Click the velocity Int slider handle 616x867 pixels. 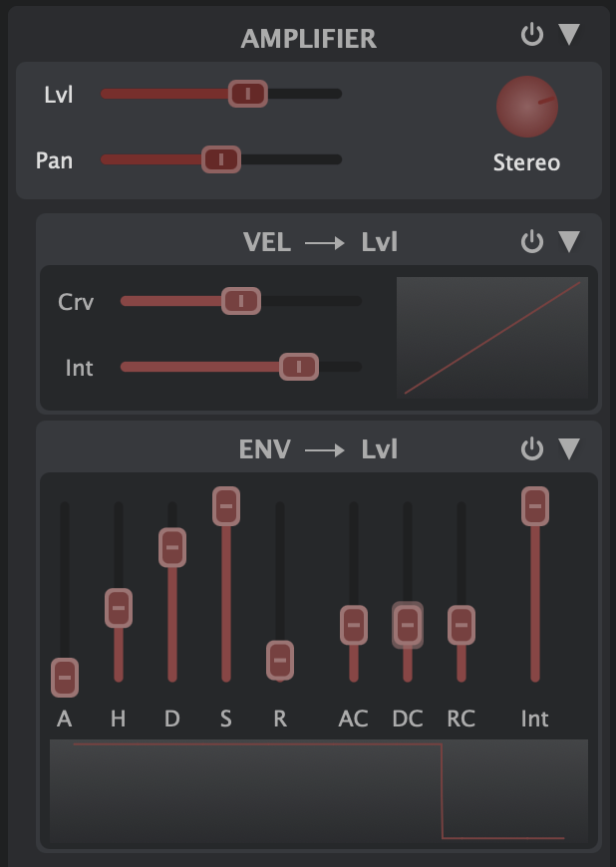coord(298,367)
